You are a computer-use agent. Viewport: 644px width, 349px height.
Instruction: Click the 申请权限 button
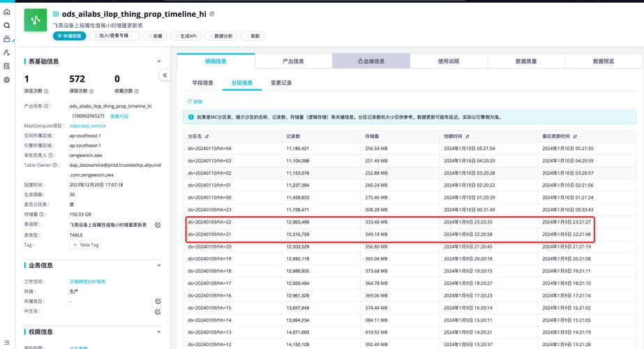69,36
